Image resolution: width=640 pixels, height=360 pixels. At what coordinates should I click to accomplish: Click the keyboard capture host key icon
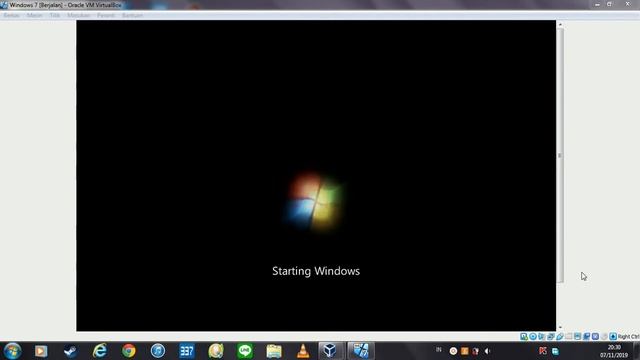click(613, 336)
